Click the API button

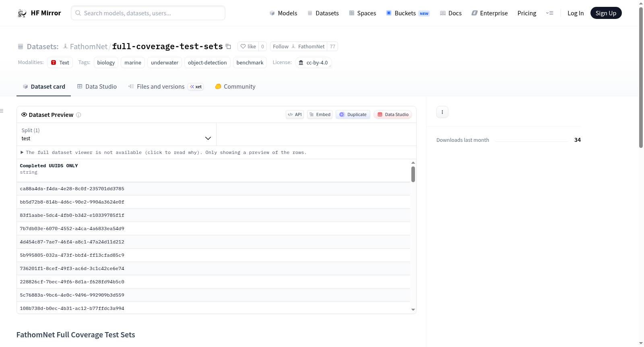pos(295,114)
